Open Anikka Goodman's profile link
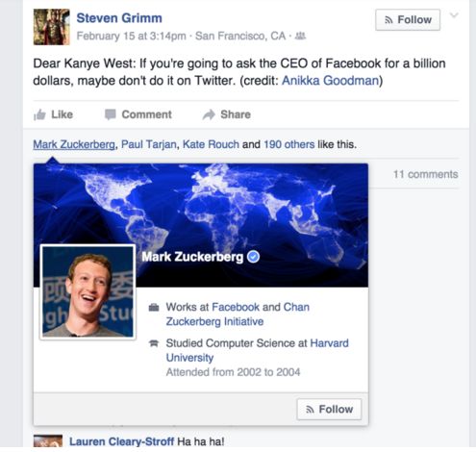Screen dimensions: 476x452 click(x=330, y=81)
